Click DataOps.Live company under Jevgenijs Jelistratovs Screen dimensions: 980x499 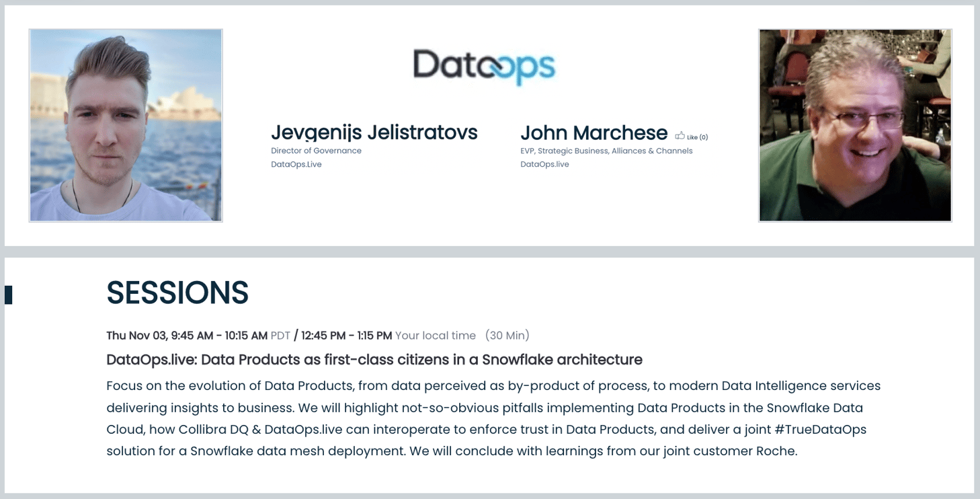296,164
